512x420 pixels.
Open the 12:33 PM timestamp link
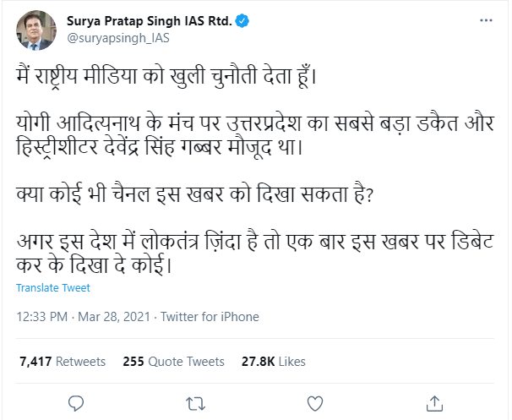[x=41, y=317]
